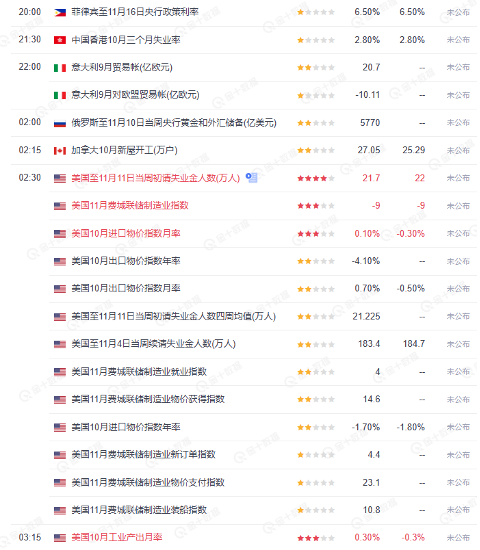This screenshot has width=480, height=550.
Task: Open 美国11月费城联储制造业新订单指数 event
Action: click(x=144, y=455)
